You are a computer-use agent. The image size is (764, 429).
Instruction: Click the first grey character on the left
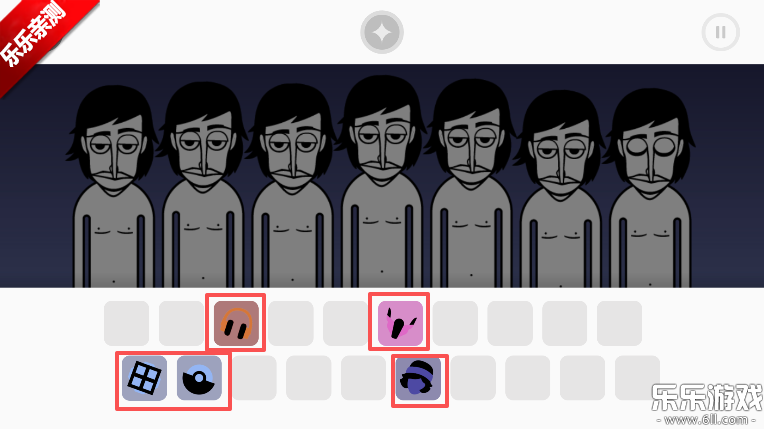click(x=113, y=188)
